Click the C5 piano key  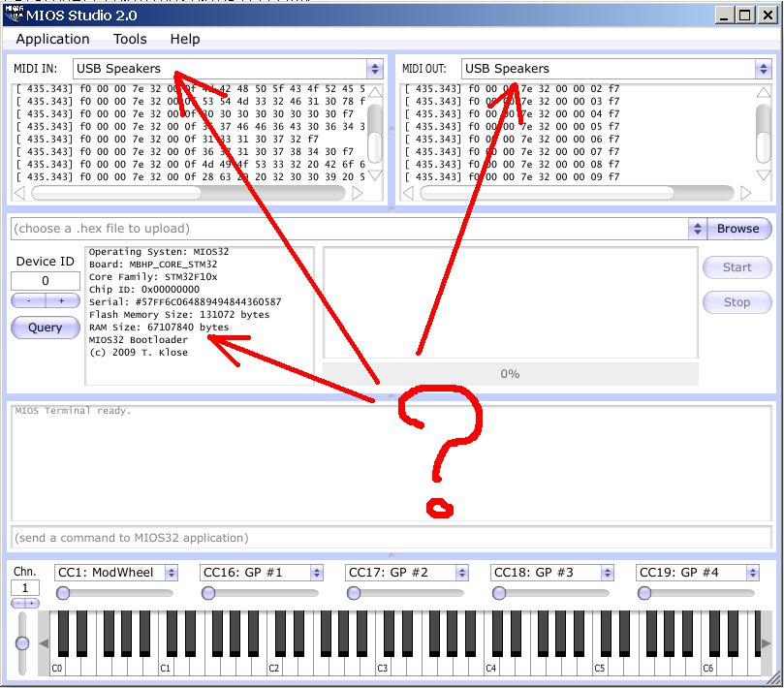click(x=599, y=668)
